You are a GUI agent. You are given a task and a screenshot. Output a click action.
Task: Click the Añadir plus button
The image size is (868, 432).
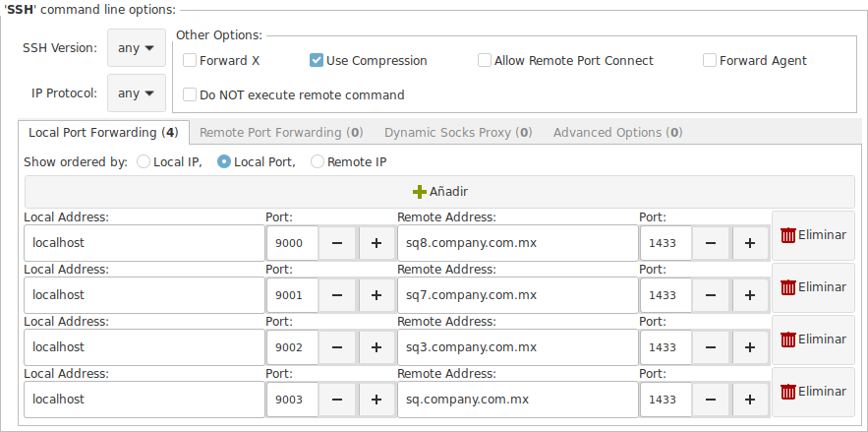[439, 192]
